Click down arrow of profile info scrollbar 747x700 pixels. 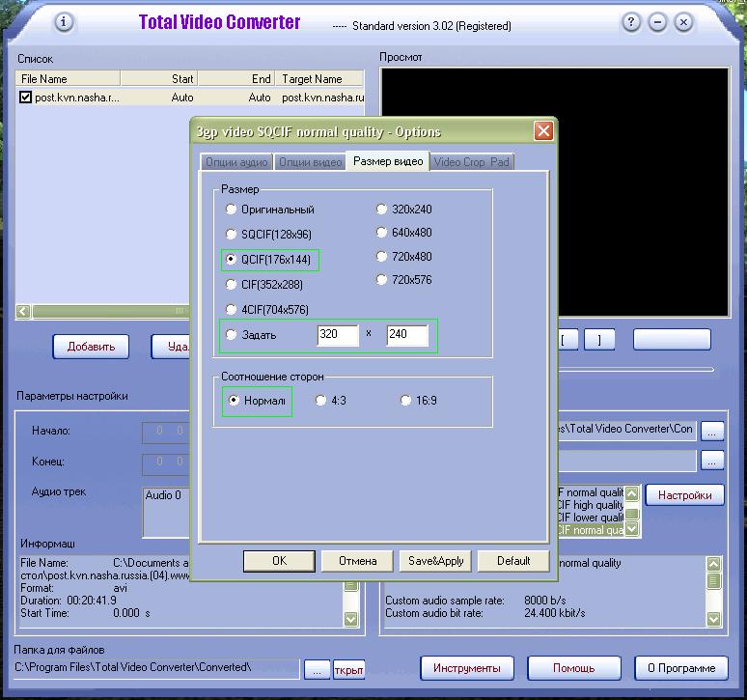click(713, 619)
